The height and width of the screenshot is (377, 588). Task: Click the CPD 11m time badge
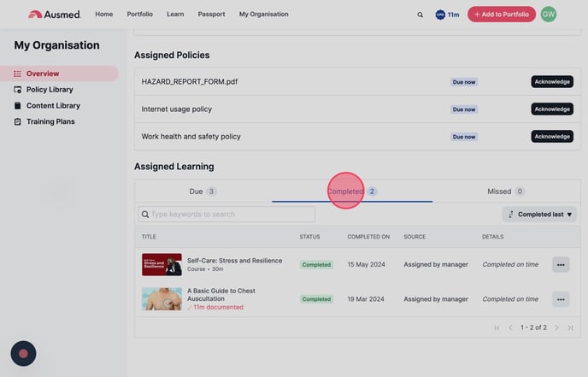447,15
